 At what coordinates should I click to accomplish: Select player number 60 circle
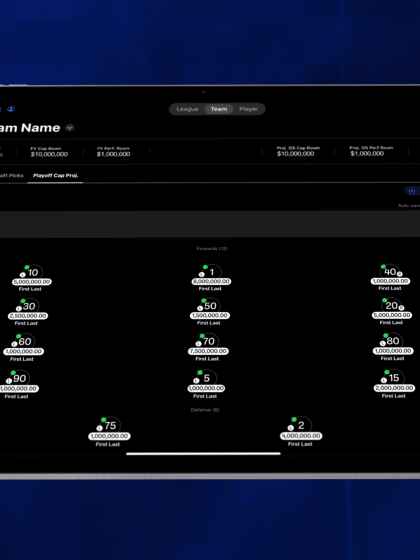26,341
